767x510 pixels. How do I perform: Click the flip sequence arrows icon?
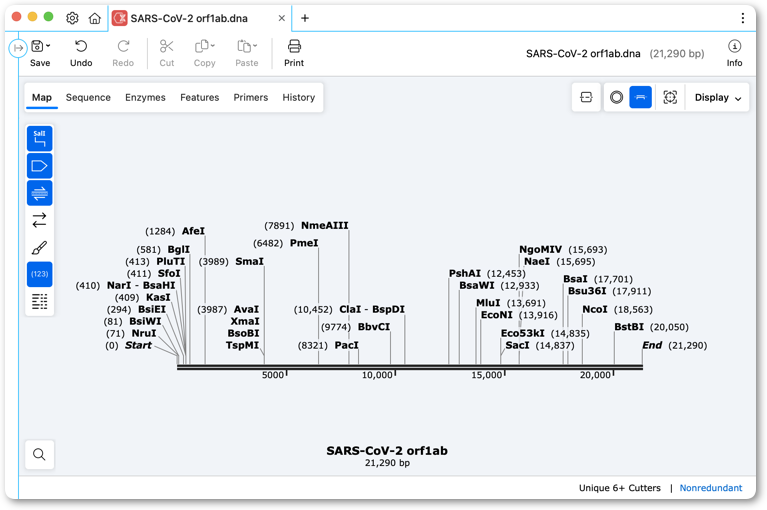pyautogui.click(x=39, y=220)
